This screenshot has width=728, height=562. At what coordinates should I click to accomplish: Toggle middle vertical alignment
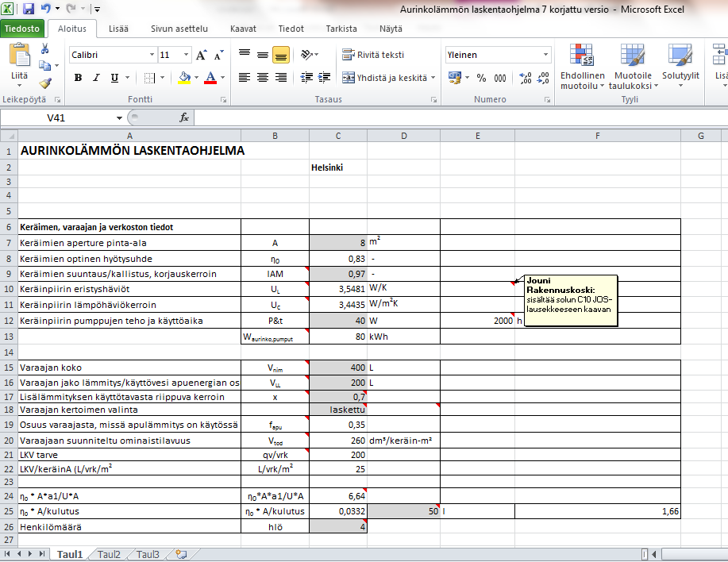(263, 55)
